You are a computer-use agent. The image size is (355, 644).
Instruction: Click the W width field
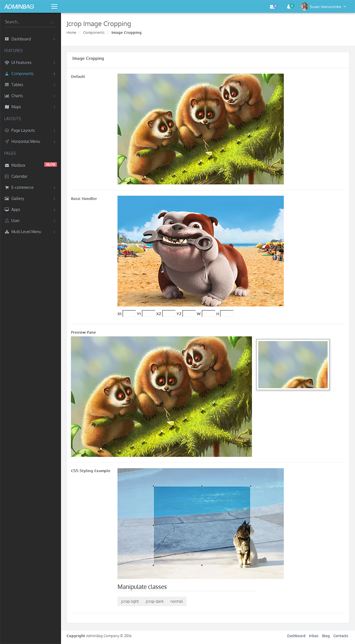[209, 314]
